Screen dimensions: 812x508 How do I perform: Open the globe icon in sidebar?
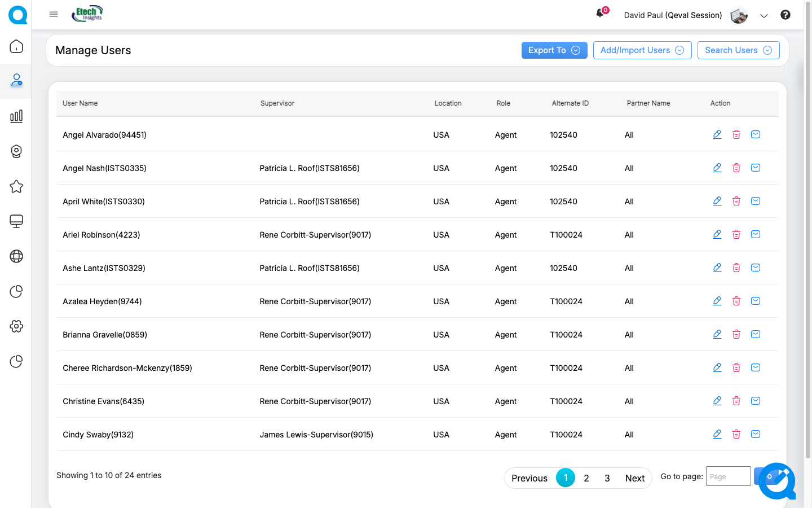click(x=16, y=256)
